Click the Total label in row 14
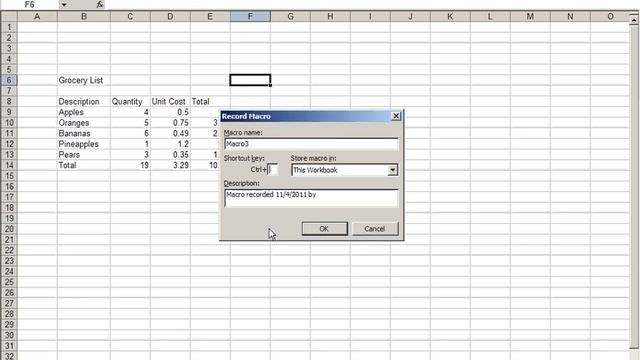This screenshot has height=360, width=640. pyautogui.click(x=84, y=165)
